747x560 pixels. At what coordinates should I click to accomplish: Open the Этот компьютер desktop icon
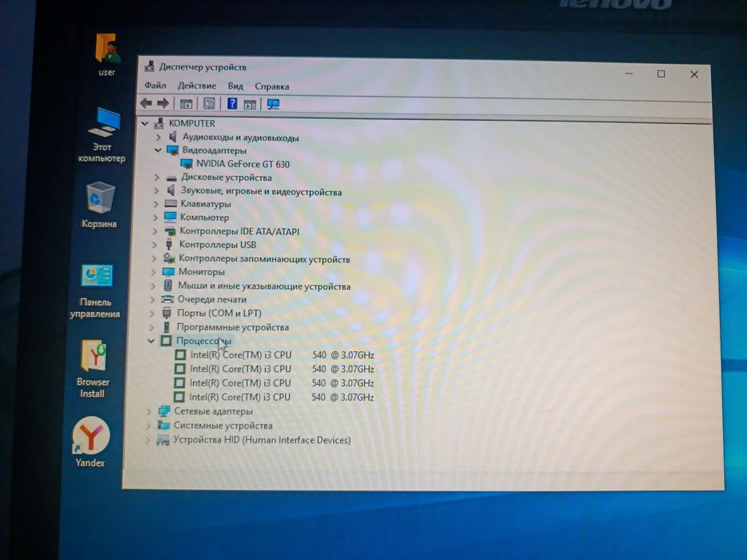103,134
